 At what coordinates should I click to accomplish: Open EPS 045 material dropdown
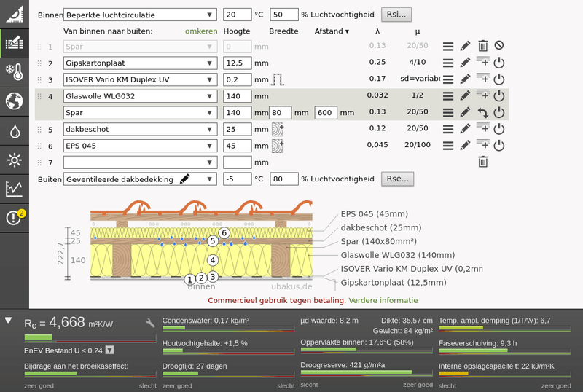tap(140, 146)
